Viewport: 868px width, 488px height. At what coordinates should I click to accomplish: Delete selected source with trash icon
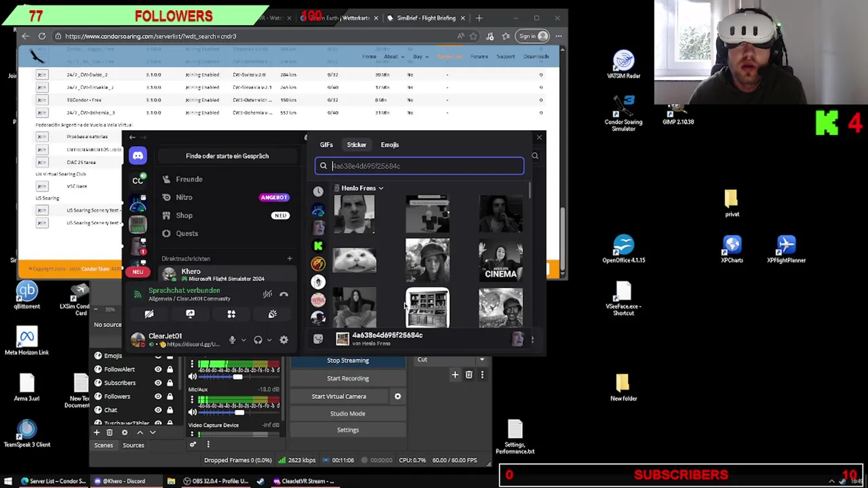109,432
